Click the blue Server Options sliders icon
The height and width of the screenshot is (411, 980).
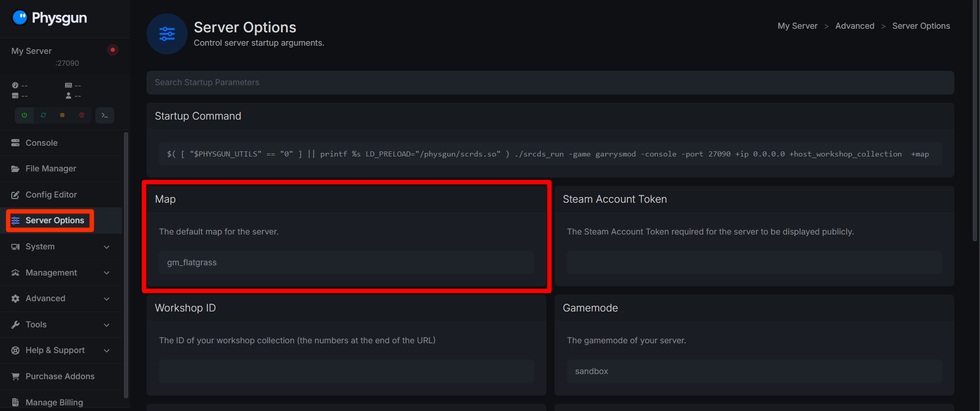pos(167,34)
